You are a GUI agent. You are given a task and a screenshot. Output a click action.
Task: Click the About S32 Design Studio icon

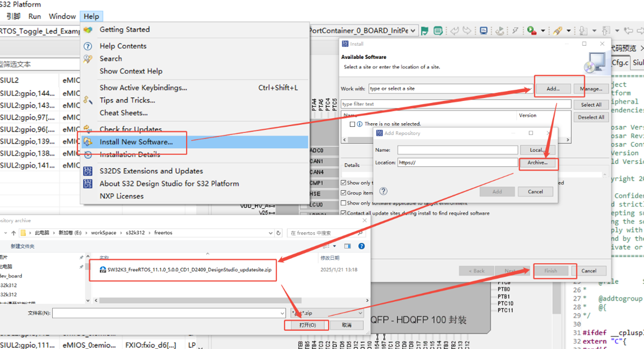[x=88, y=184]
